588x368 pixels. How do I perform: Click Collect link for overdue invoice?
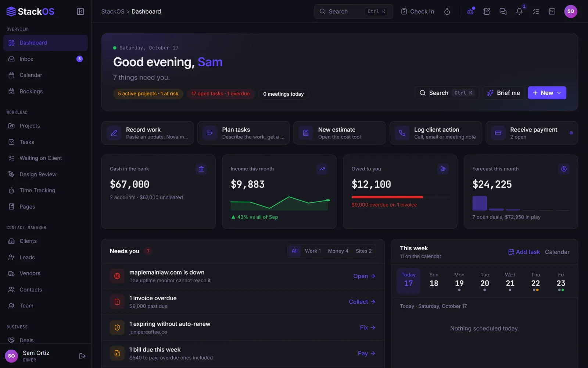coord(362,302)
